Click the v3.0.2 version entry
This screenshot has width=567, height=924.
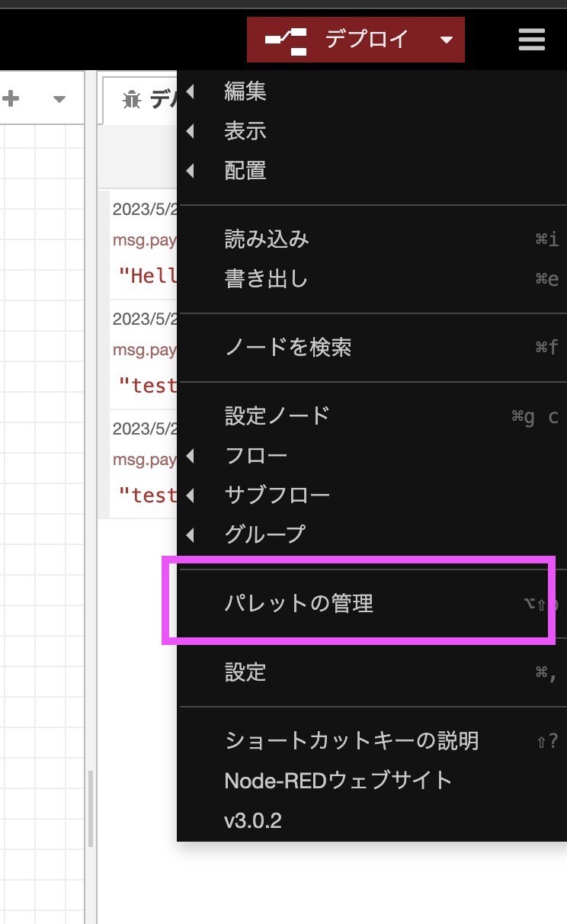click(x=372, y=820)
